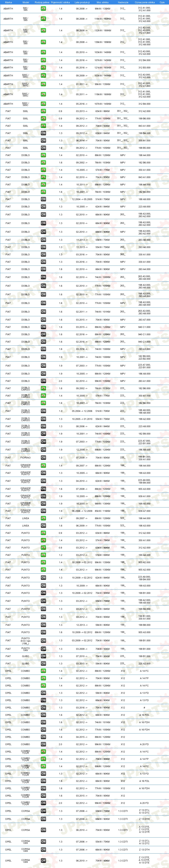
Task: Click petrol icon for Punto 1.2 51kW/69KM
Action: 43,555
